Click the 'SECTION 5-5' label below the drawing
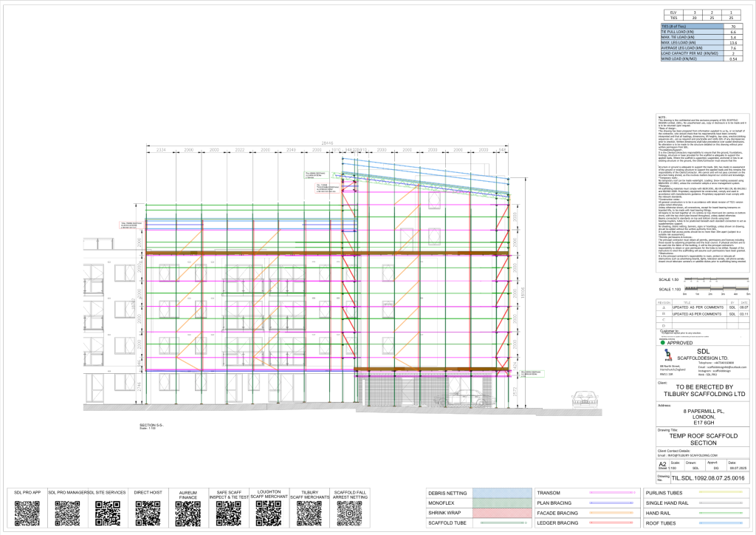This screenshot has height=535, width=756. pyautogui.click(x=152, y=426)
